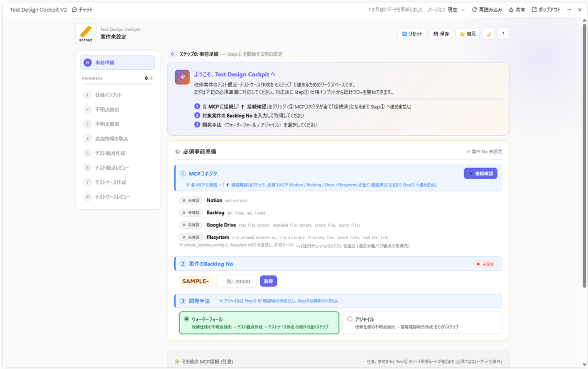
Task: Click the リセット button
Action: point(412,34)
